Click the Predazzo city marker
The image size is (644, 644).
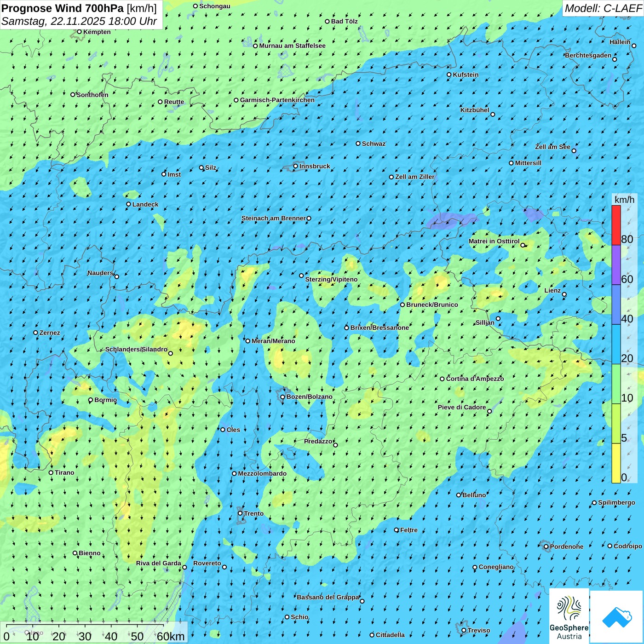coord(335,445)
